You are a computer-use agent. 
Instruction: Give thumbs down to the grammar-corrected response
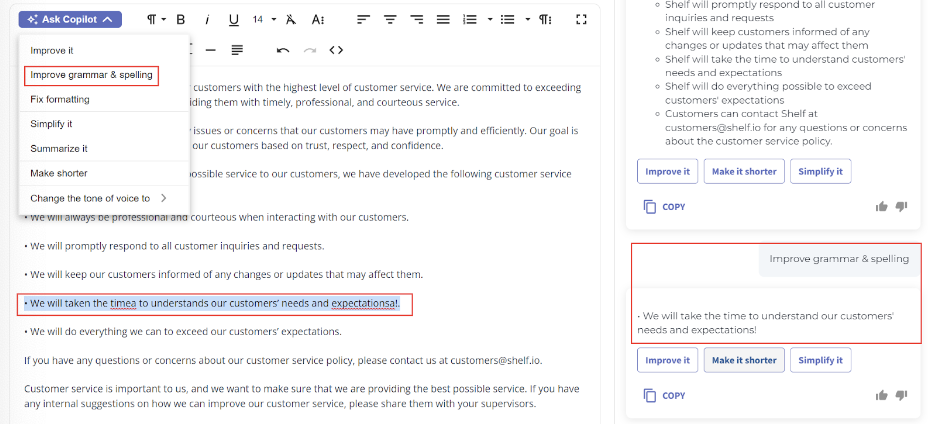(901, 395)
